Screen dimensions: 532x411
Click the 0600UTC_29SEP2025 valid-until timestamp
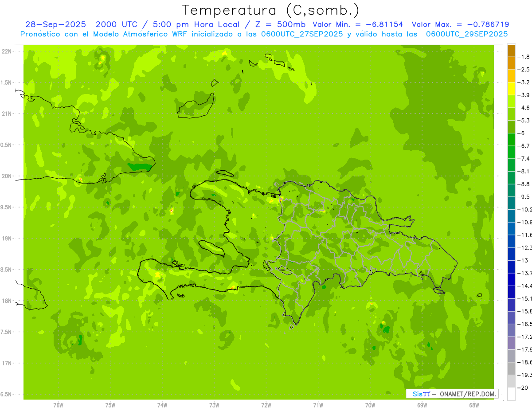[467, 34]
